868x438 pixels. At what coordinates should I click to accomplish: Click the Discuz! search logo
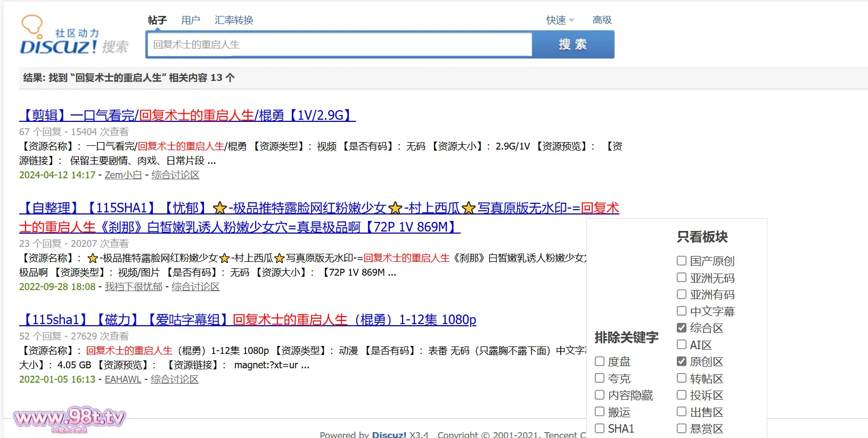(x=74, y=35)
